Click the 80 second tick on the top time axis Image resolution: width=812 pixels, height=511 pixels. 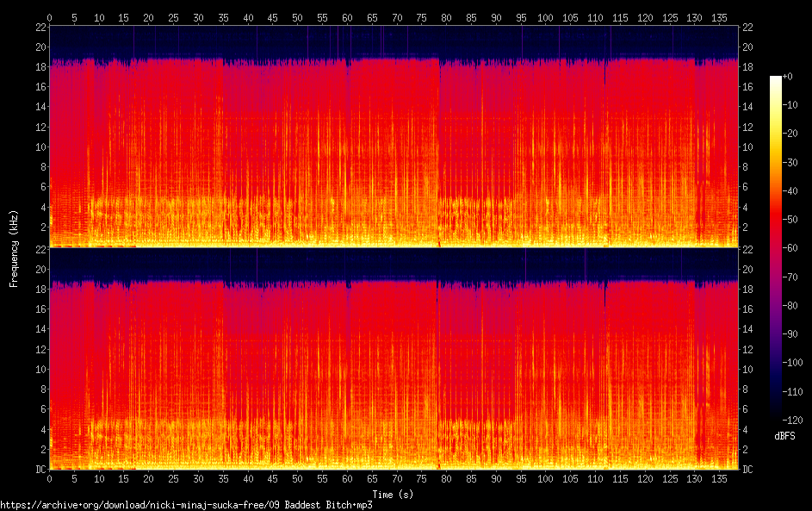point(447,16)
